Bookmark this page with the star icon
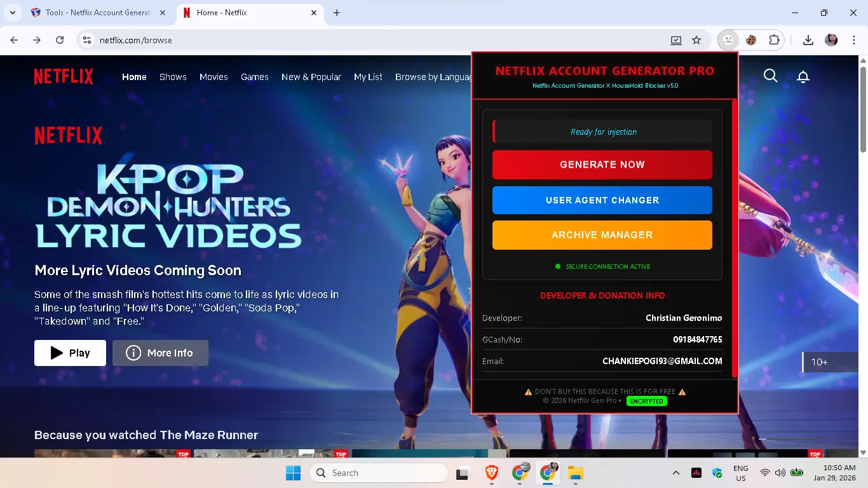 (x=696, y=40)
